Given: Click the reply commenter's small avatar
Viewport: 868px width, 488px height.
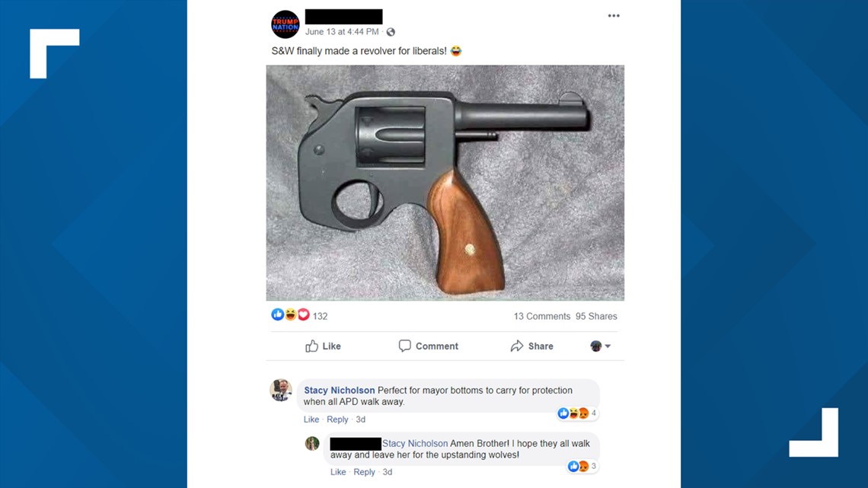Looking at the screenshot, I should (312, 443).
